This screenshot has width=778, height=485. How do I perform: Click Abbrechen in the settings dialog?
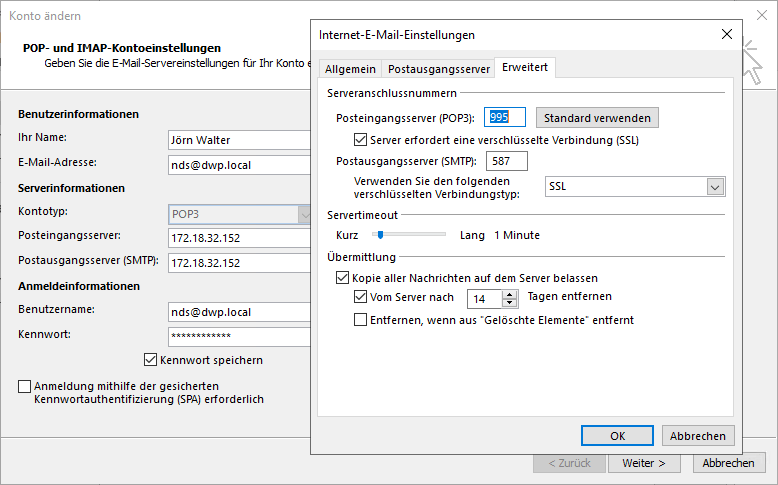pos(698,436)
